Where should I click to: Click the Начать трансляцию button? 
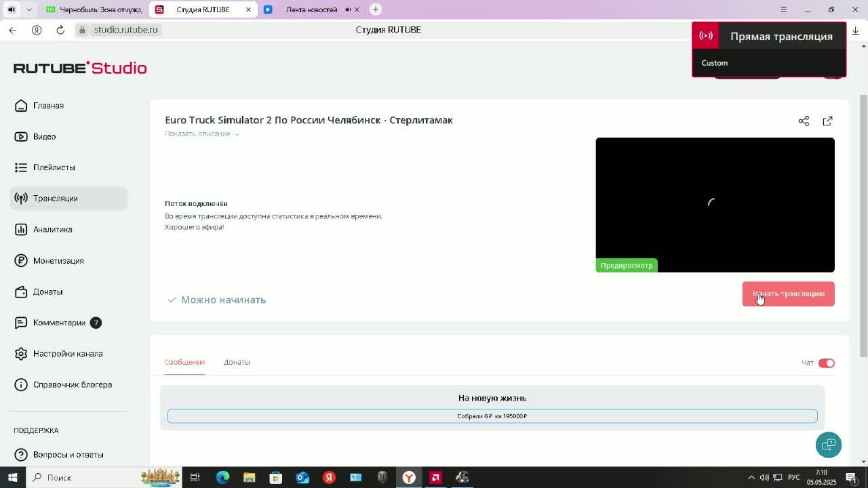tap(788, 294)
